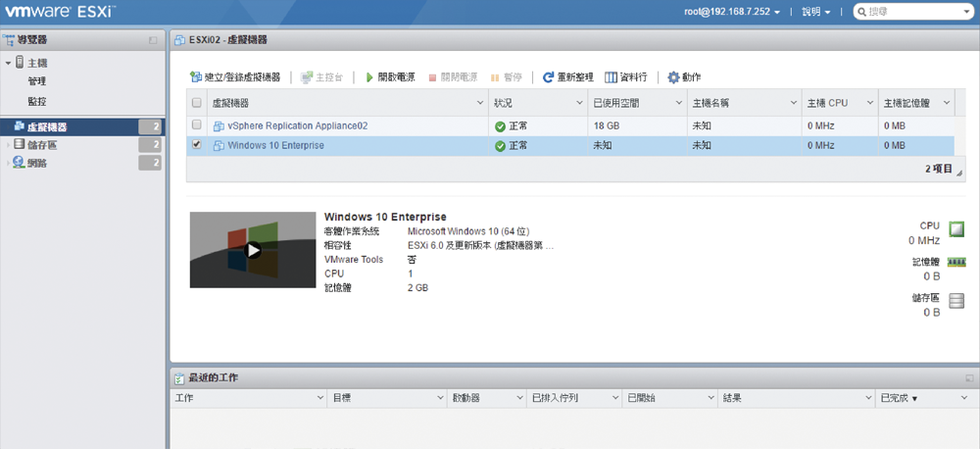Click the Windows 10 Enterprise VM icon

point(219,146)
